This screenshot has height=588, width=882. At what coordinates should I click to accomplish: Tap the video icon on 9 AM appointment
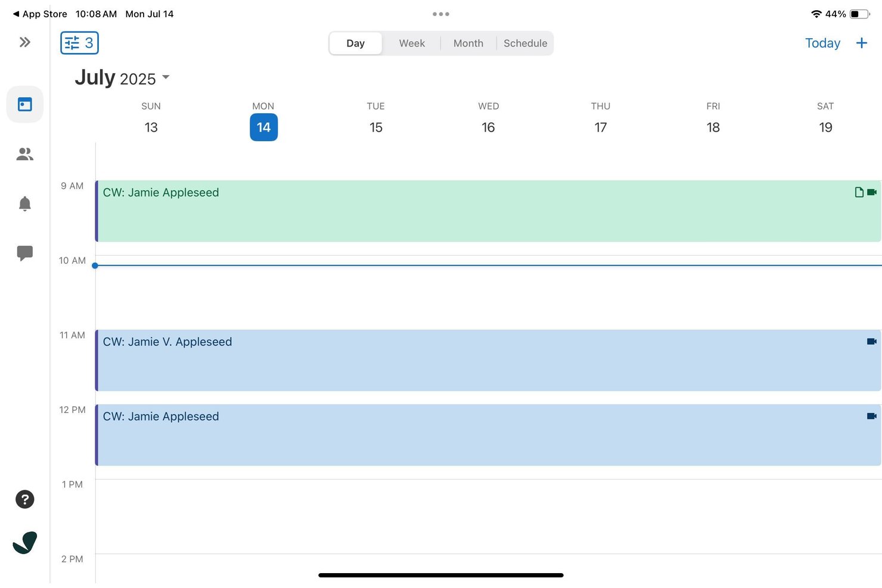coord(872,192)
